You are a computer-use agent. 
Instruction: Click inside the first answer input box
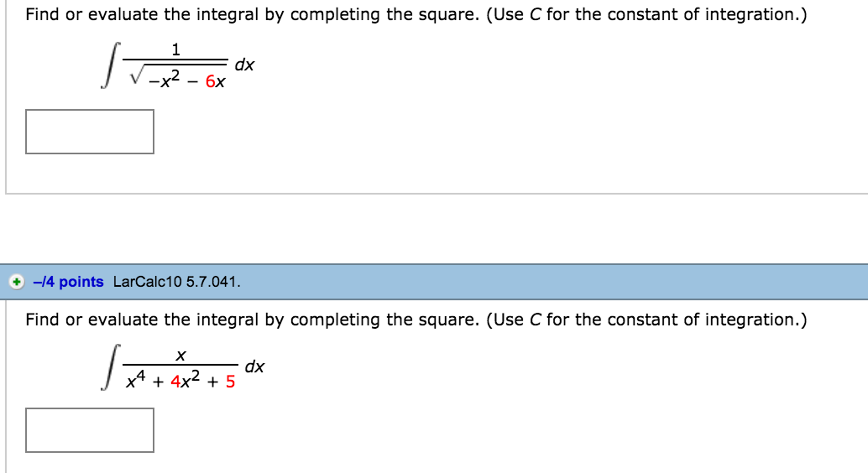(90, 131)
